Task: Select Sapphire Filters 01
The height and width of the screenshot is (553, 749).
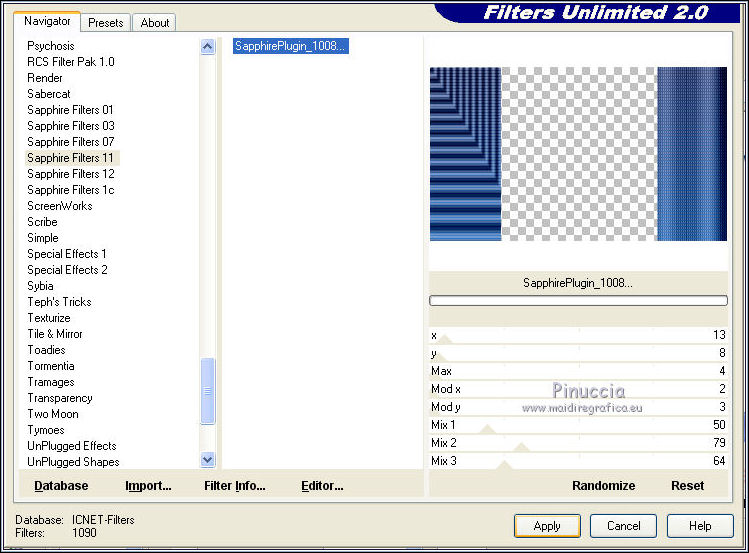Action: pos(70,110)
